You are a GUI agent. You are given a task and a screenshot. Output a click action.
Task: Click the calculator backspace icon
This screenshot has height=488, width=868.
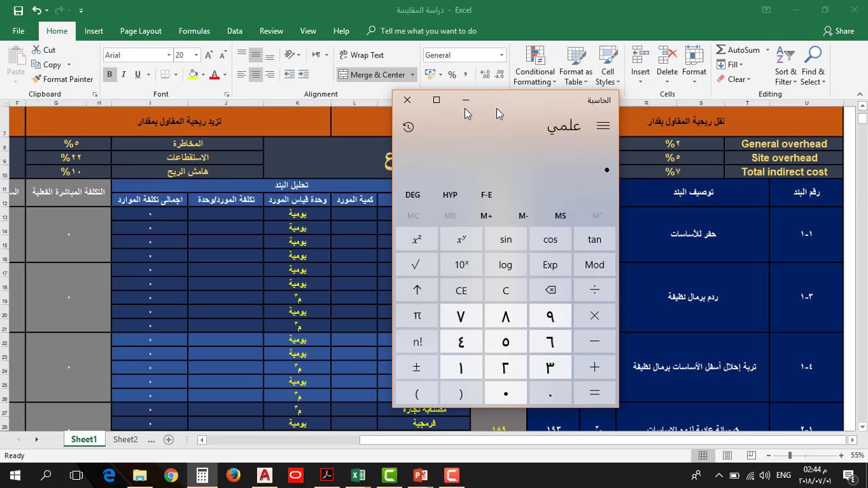pyautogui.click(x=550, y=290)
